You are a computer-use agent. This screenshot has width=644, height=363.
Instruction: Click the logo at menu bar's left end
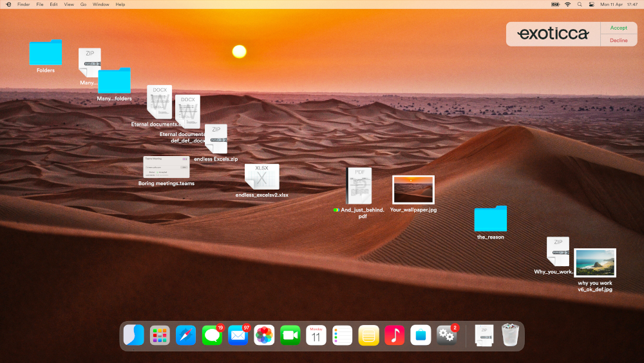(x=8, y=5)
